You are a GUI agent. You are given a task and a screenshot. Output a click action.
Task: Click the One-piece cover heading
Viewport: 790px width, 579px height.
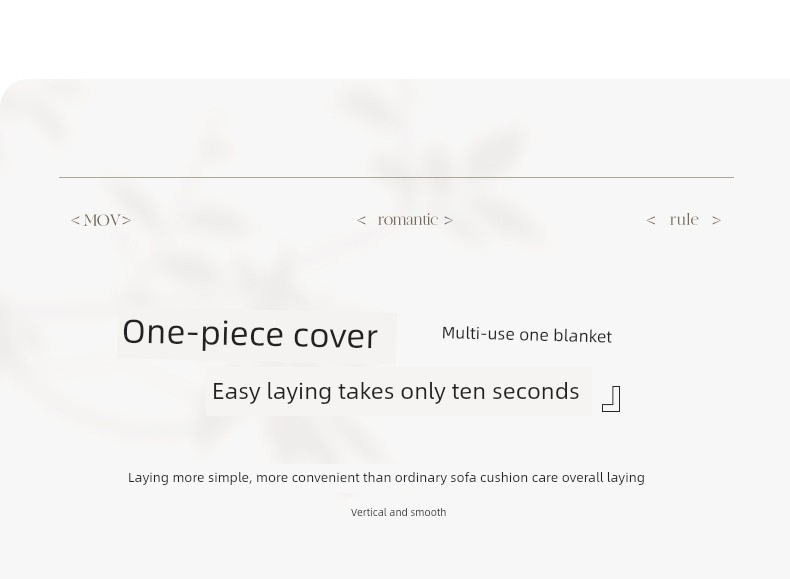(250, 334)
